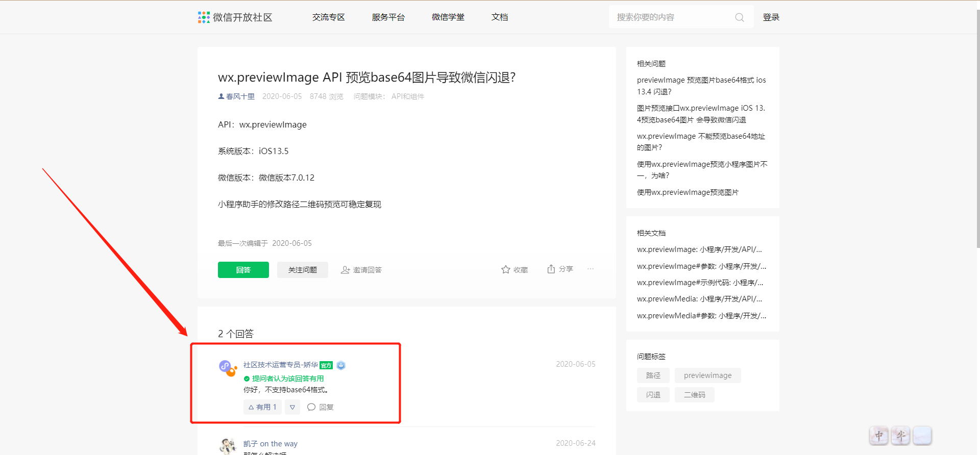The image size is (980, 455).
Task: Open author profile 春风十里
Action: pos(240,96)
